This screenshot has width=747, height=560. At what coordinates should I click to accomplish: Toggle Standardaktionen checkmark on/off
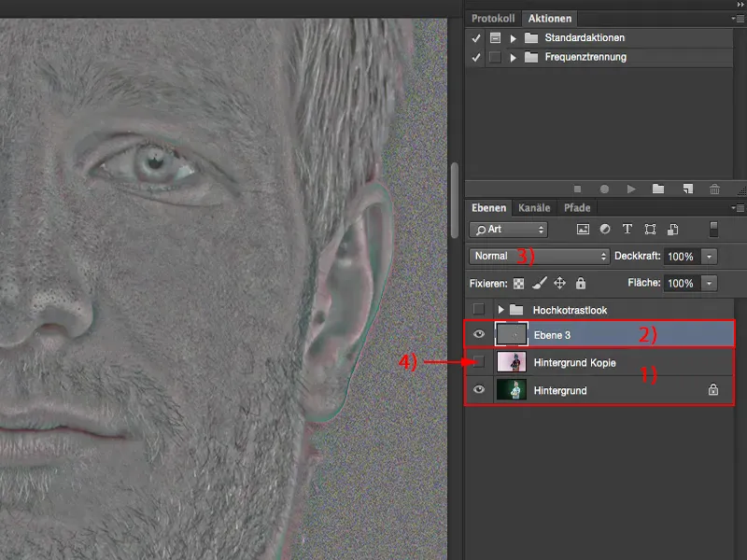[x=475, y=38]
